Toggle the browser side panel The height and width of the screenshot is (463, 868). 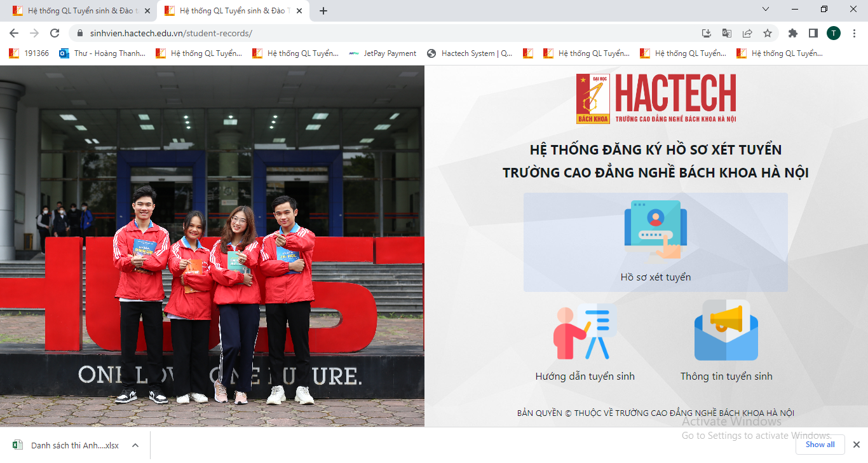pyautogui.click(x=813, y=33)
